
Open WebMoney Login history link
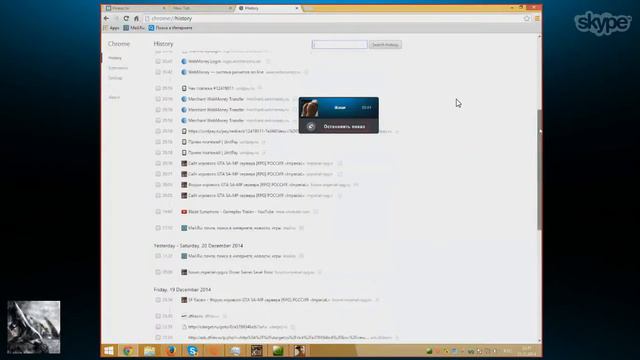click(204, 61)
